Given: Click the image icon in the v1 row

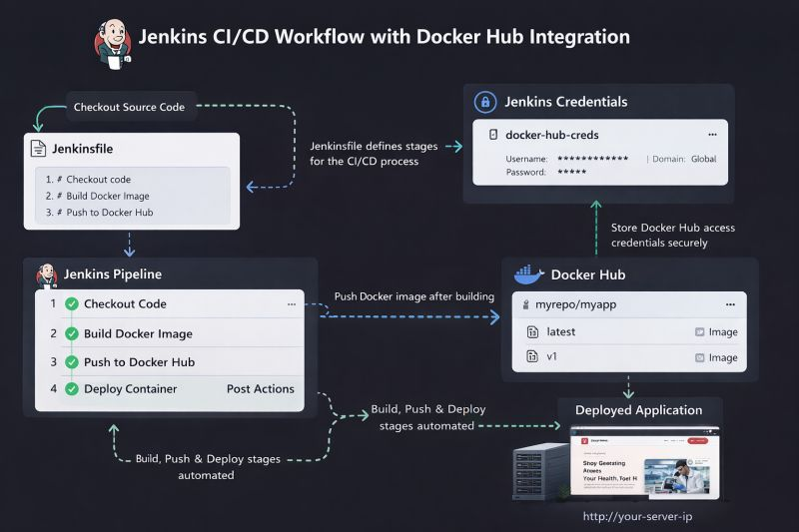Looking at the screenshot, I should click(700, 358).
